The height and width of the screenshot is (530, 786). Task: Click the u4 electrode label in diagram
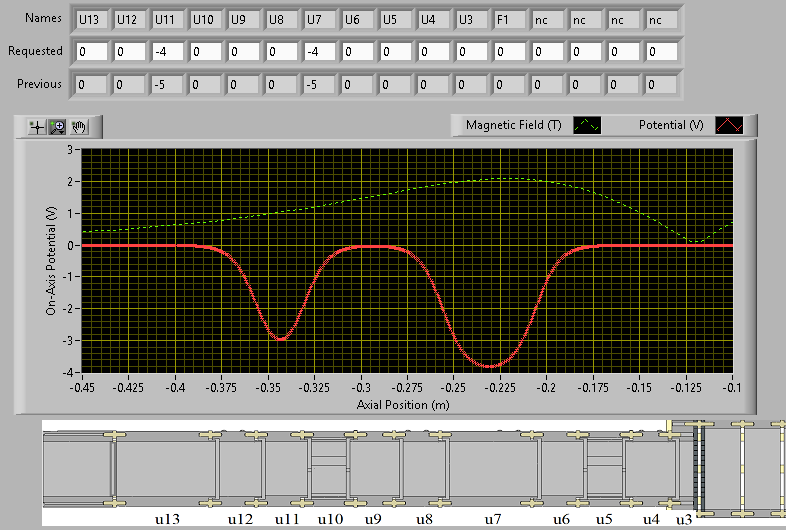click(651, 519)
